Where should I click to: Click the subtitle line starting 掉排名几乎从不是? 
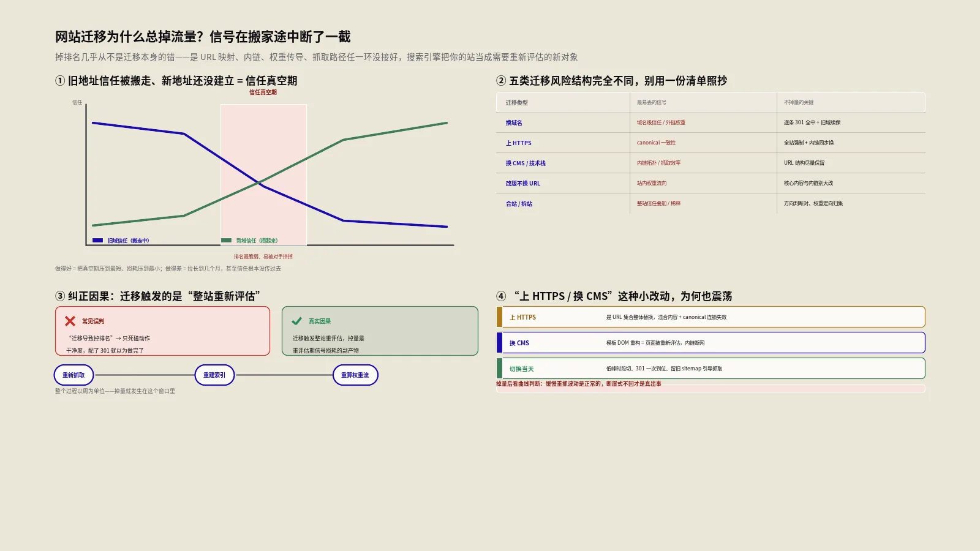point(317,57)
